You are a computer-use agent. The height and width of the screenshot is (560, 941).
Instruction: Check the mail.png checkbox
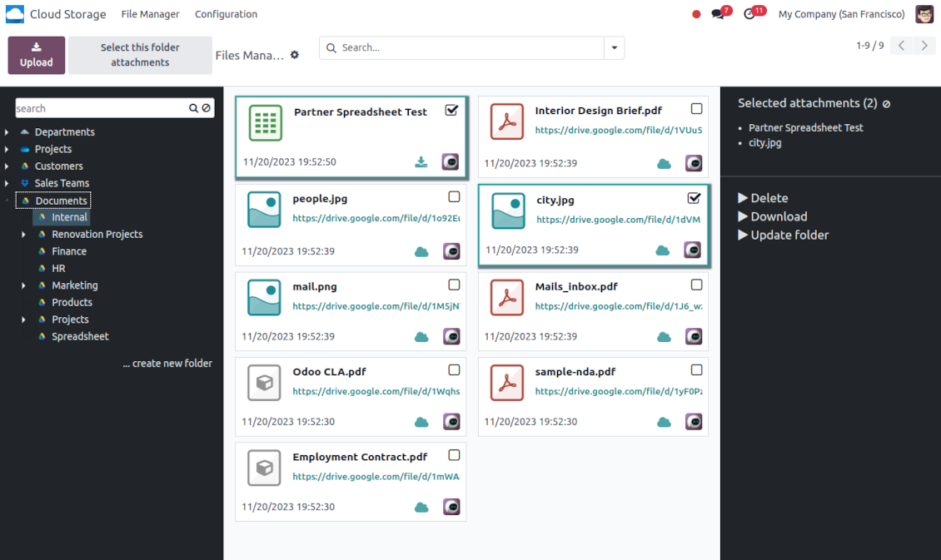(x=455, y=285)
